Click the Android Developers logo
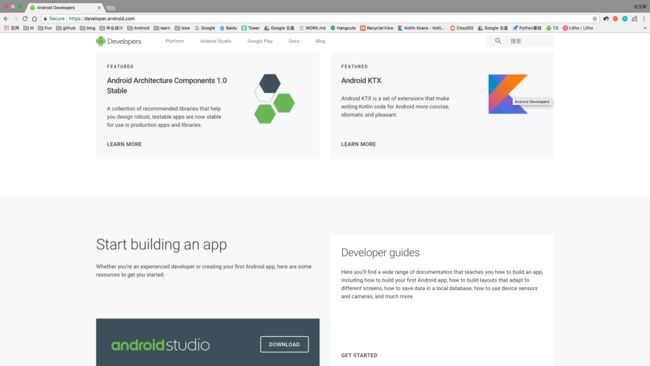 (x=119, y=41)
